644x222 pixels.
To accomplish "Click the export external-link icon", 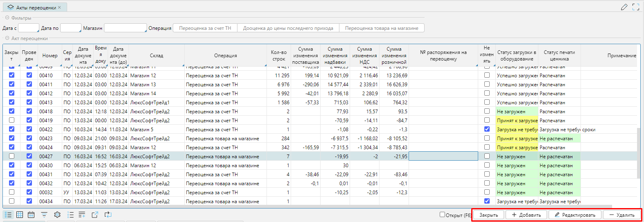I will tap(95, 215).
